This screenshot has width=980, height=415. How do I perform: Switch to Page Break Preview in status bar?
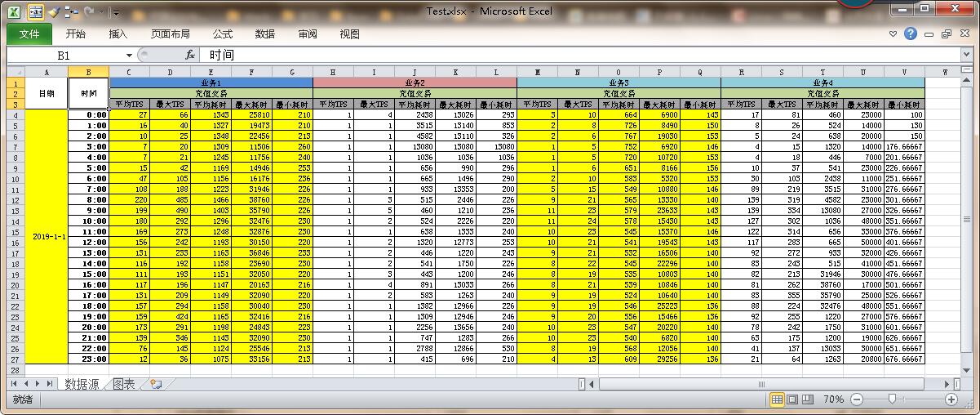click(x=808, y=399)
